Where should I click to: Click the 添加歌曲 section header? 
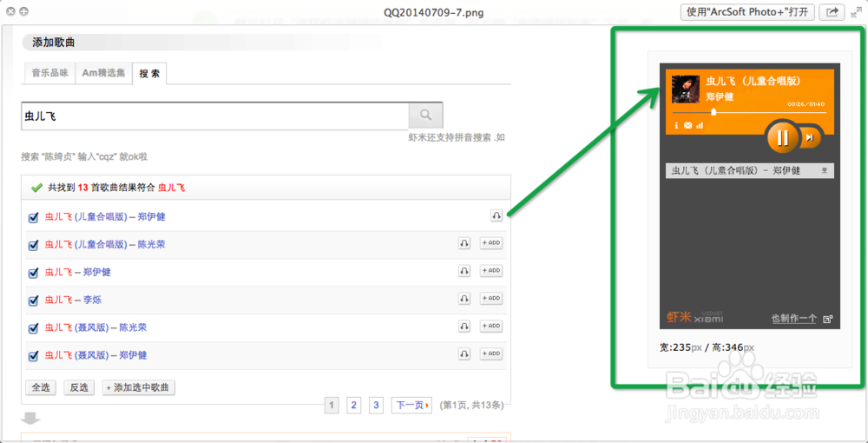(x=54, y=43)
